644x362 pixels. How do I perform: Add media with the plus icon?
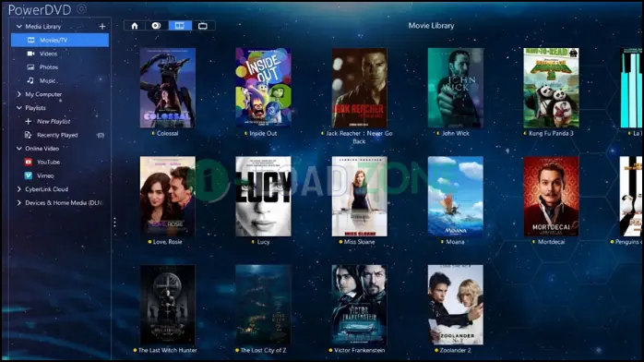[x=102, y=26]
